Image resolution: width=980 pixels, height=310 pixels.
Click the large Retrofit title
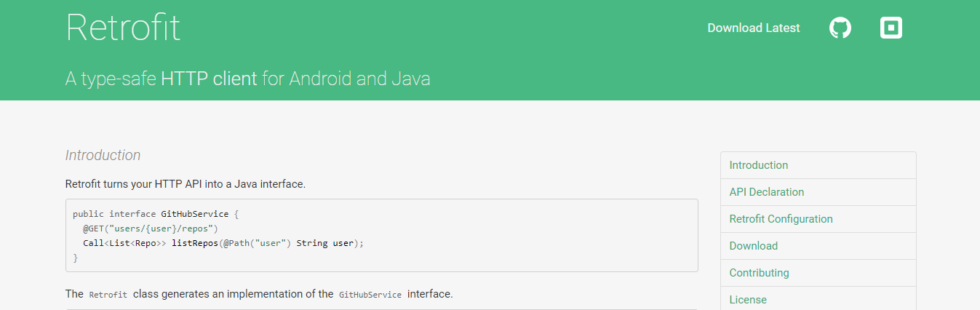click(123, 27)
